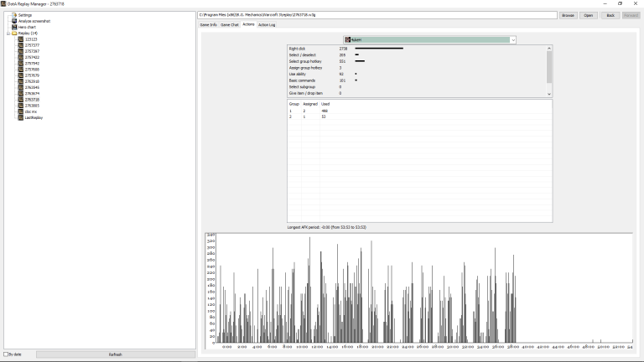Open the Game Chat tab
The height and width of the screenshot is (362, 644).
[229, 24]
